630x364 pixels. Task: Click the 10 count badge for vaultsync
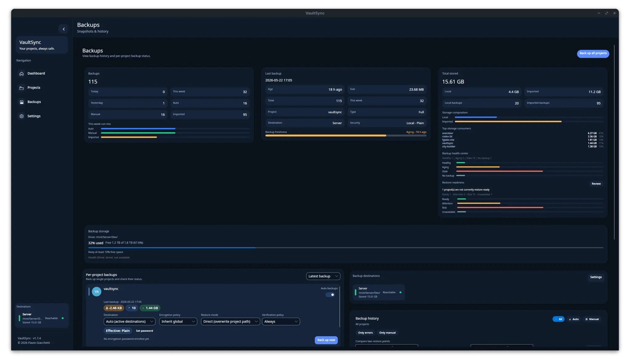pos(132,308)
